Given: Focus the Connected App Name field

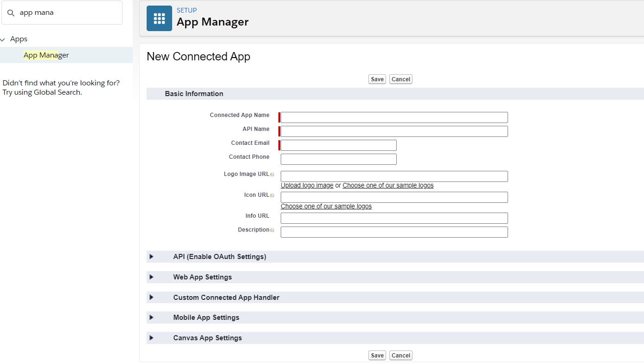Looking at the screenshot, I should (394, 117).
